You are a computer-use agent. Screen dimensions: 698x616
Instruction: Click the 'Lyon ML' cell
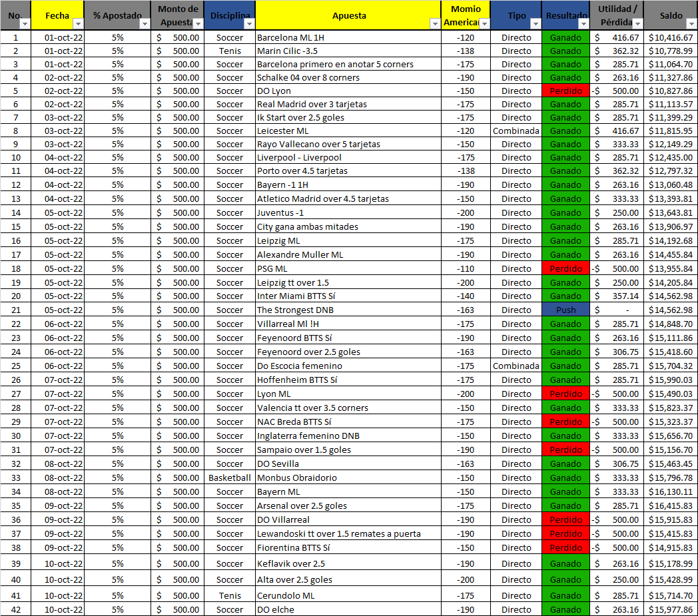(348, 394)
